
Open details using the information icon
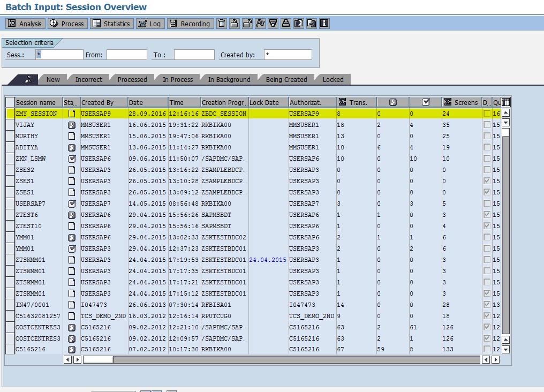(323, 23)
